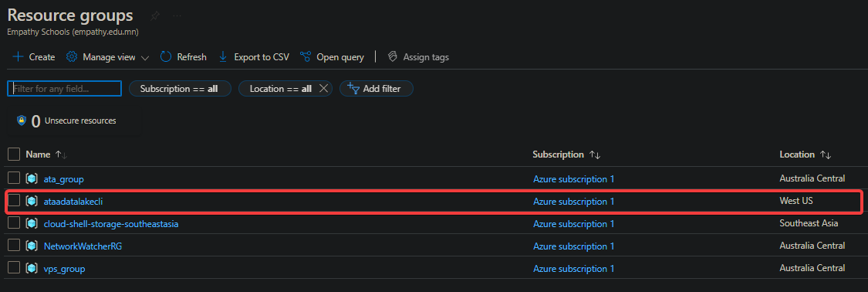
Task: Click the Add filter funnel icon
Action: pyautogui.click(x=353, y=88)
